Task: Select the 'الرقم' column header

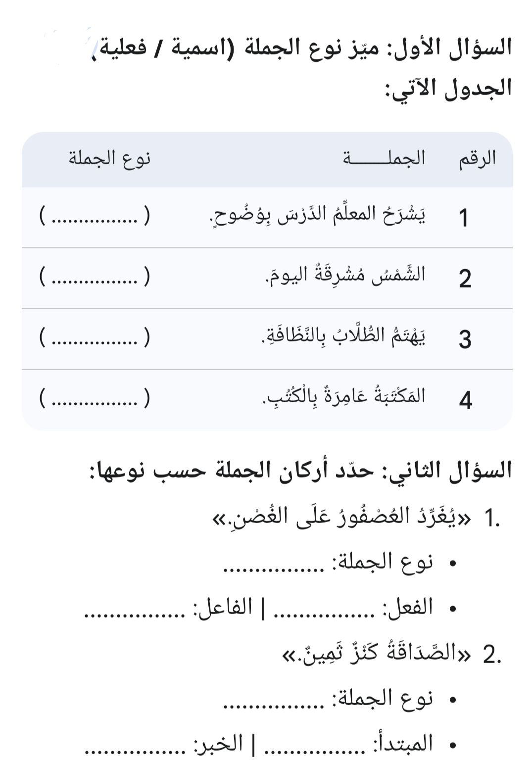Action: [477, 159]
